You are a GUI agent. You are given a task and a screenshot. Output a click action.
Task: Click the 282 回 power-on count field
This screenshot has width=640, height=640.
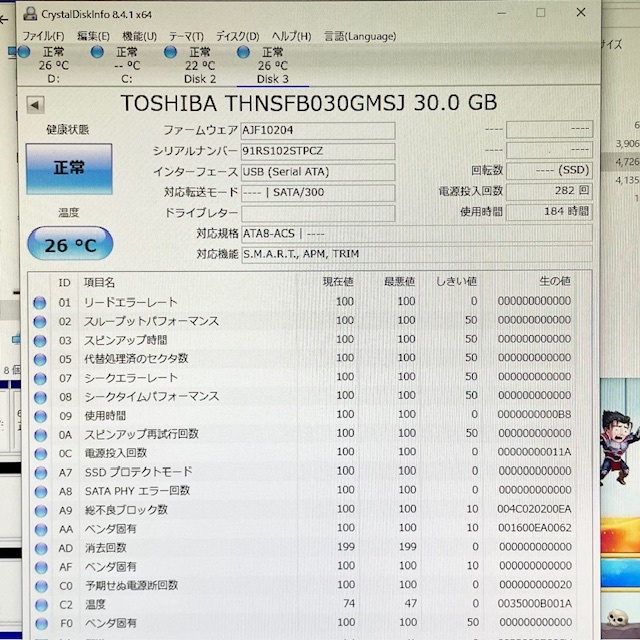(x=549, y=191)
